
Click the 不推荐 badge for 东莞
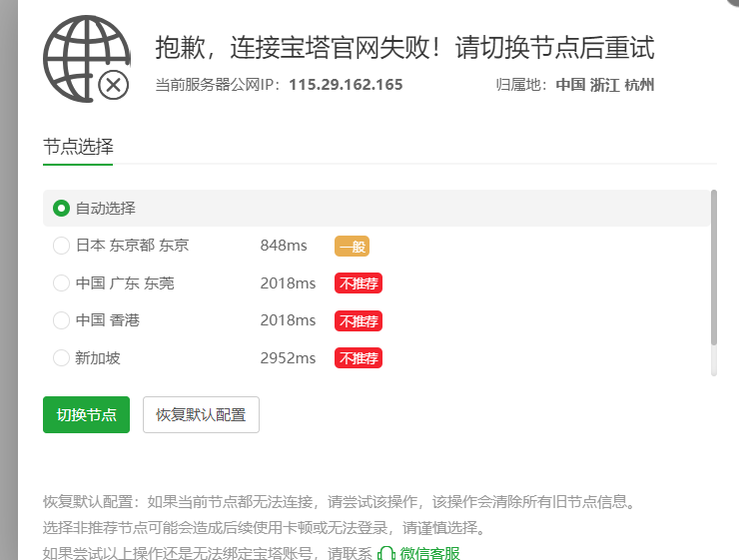359,283
